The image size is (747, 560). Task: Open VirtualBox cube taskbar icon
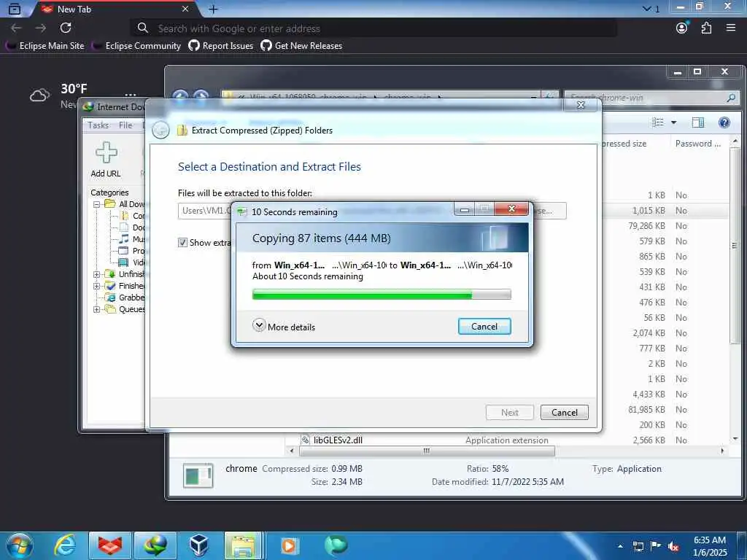pos(198,545)
